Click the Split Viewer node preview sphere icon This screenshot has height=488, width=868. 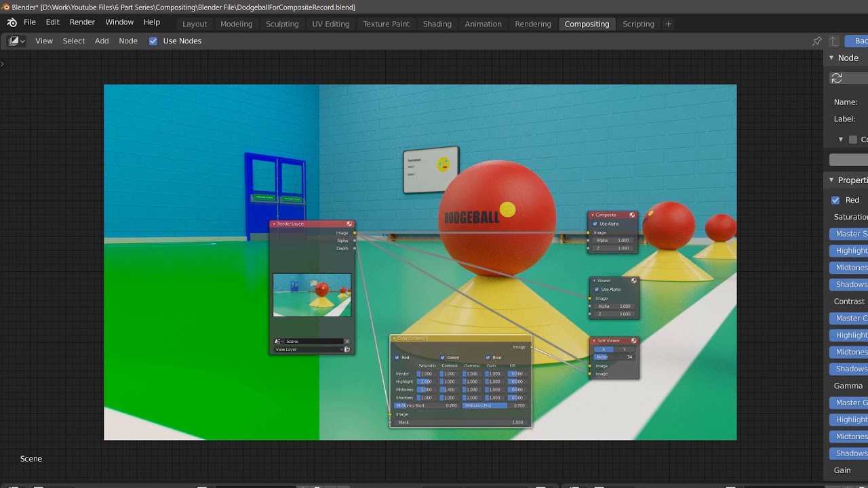(634, 341)
